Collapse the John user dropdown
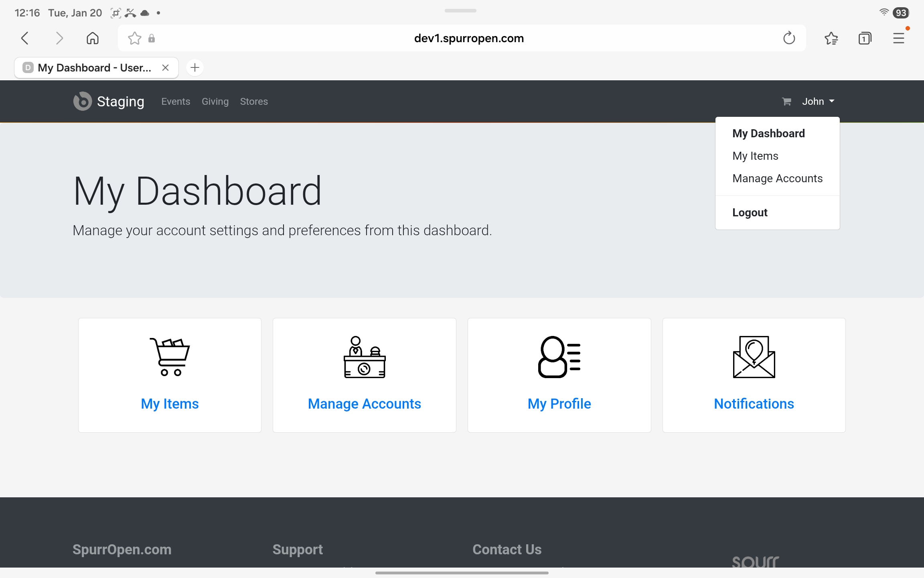Image resolution: width=924 pixels, height=578 pixels. [x=818, y=102]
